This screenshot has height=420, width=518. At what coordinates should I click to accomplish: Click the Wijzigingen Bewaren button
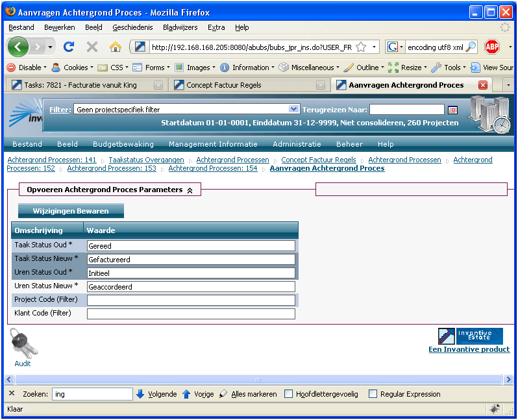pos(71,211)
